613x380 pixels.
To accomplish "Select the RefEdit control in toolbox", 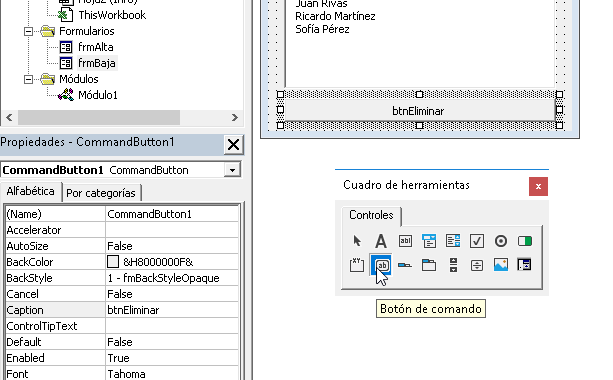I will point(525,265).
